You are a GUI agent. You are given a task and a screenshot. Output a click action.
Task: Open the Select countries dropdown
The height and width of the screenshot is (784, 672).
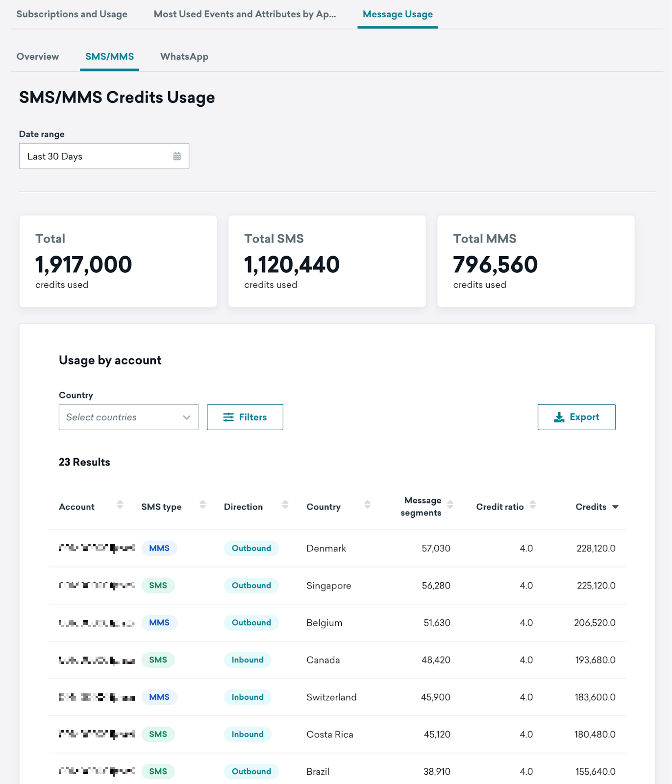pos(129,417)
